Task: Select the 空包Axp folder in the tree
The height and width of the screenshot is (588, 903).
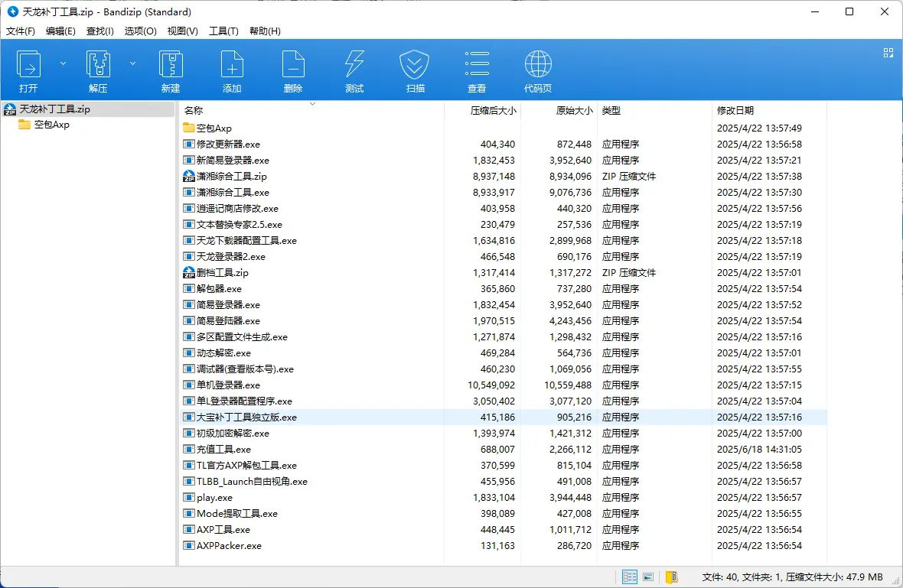Action: pos(51,125)
